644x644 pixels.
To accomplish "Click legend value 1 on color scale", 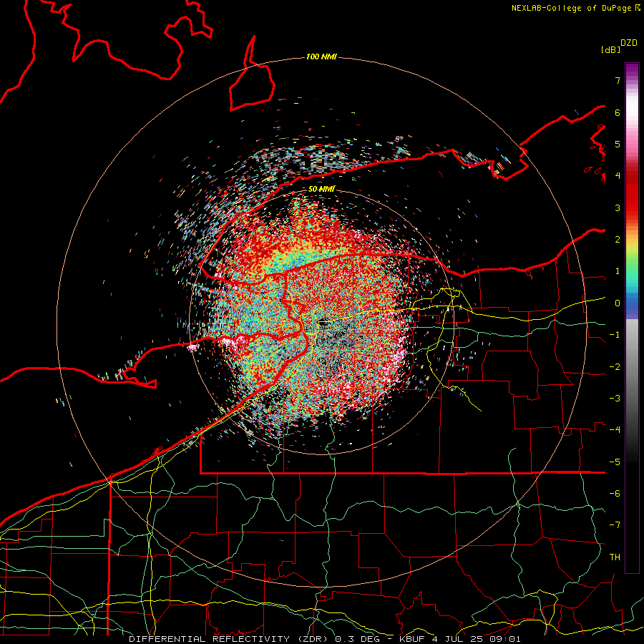I will pos(618,271).
